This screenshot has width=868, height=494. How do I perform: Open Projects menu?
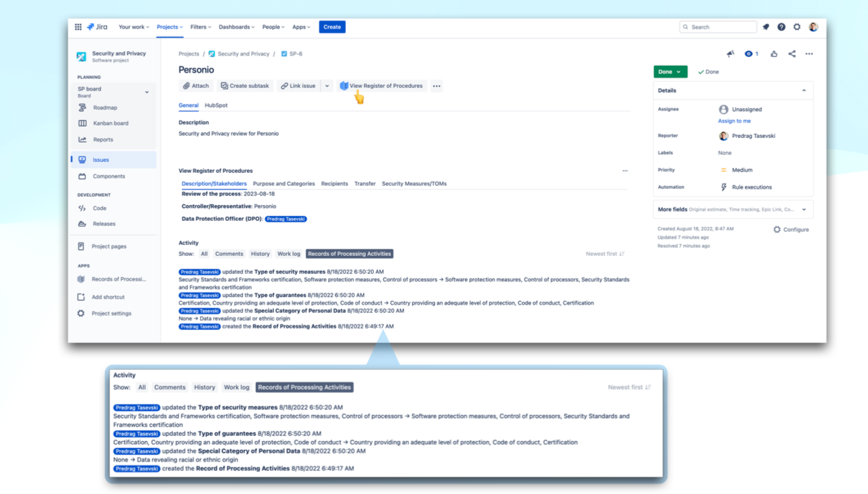pos(169,27)
